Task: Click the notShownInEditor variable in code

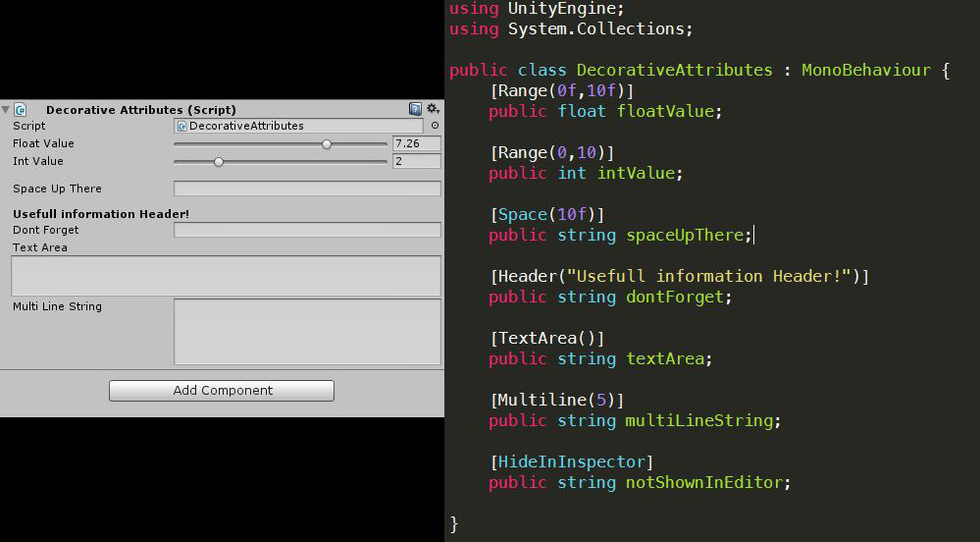Action: (x=707, y=482)
